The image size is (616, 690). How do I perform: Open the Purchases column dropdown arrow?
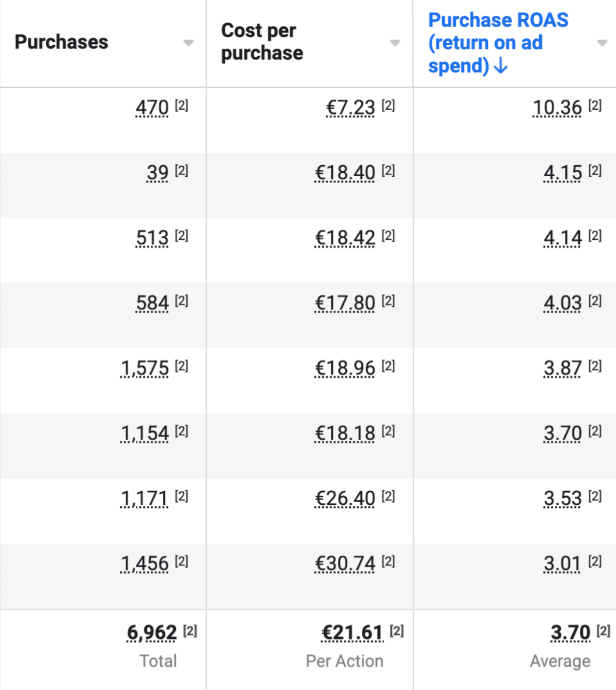[188, 43]
